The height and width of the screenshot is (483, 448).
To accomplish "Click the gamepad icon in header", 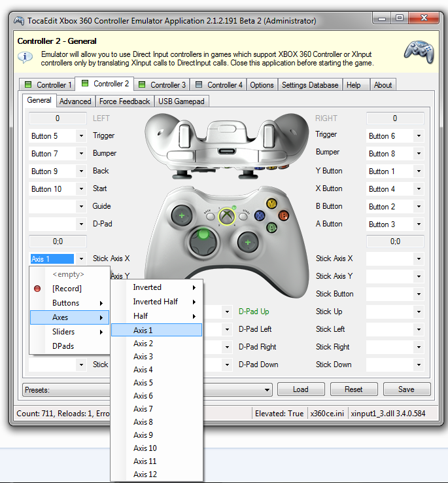I will point(419,51).
